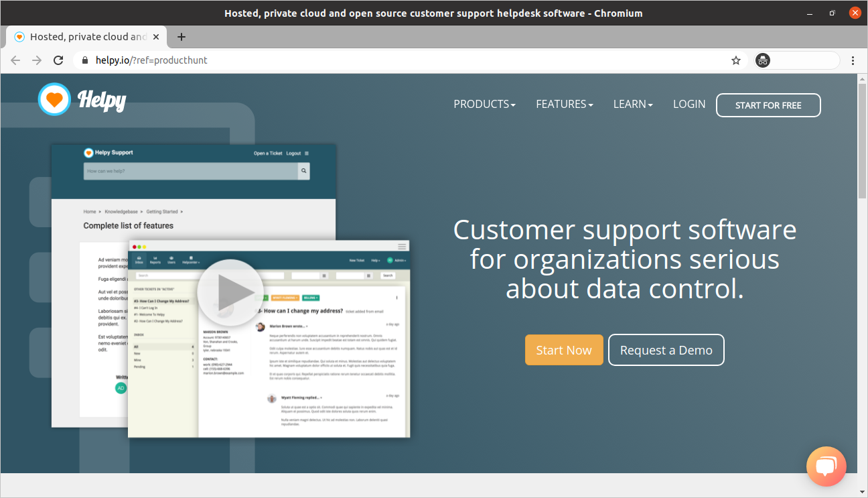Expand the PRODUCTS dropdown menu

(484, 105)
